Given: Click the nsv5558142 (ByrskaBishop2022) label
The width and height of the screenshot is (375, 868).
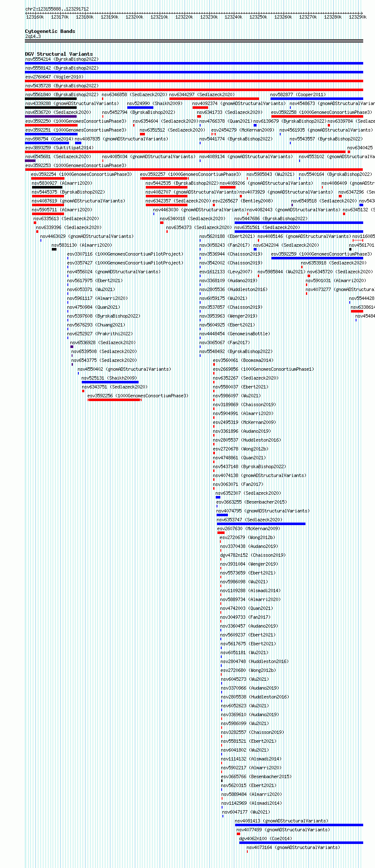Looking at the screenshot, I should point(62,68).
